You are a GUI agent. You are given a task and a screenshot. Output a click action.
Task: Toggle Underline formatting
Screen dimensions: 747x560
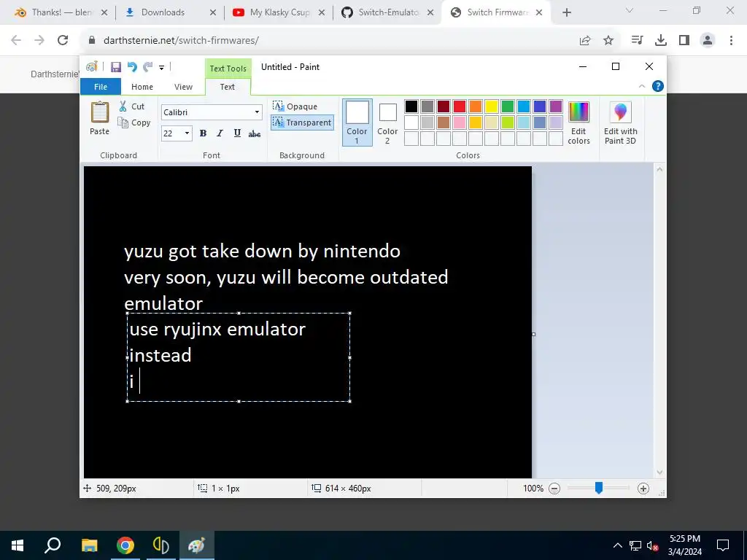click(x=237, y=133)
